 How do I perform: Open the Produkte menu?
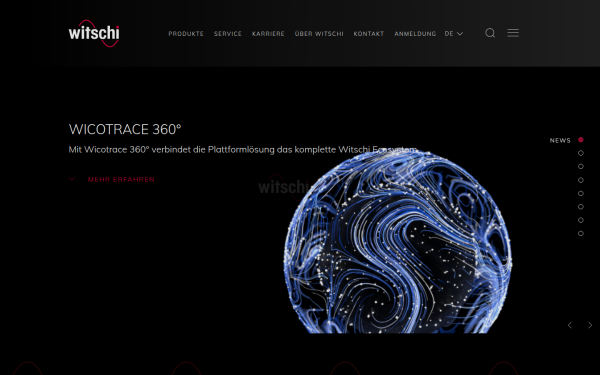(186, 34)
